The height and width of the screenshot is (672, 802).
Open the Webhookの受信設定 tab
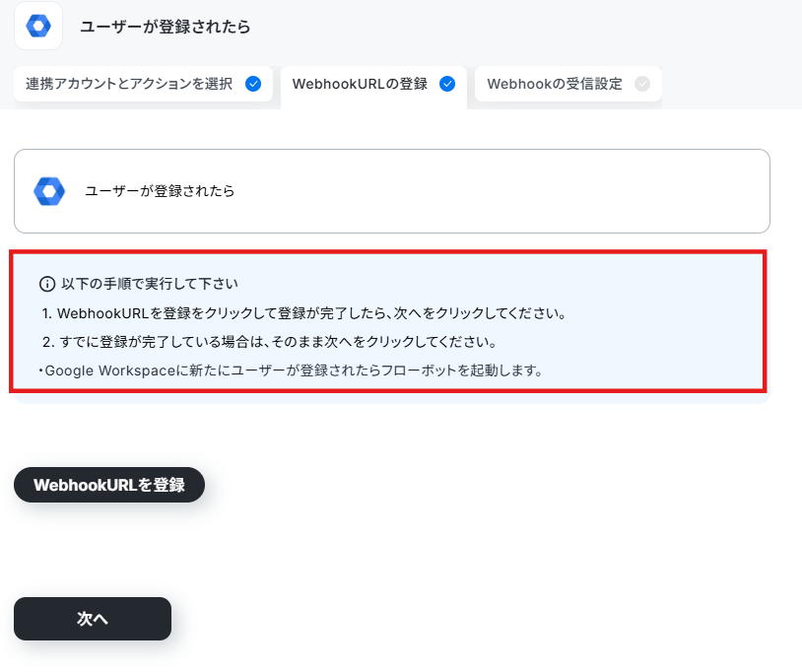(x=568, y=84)
